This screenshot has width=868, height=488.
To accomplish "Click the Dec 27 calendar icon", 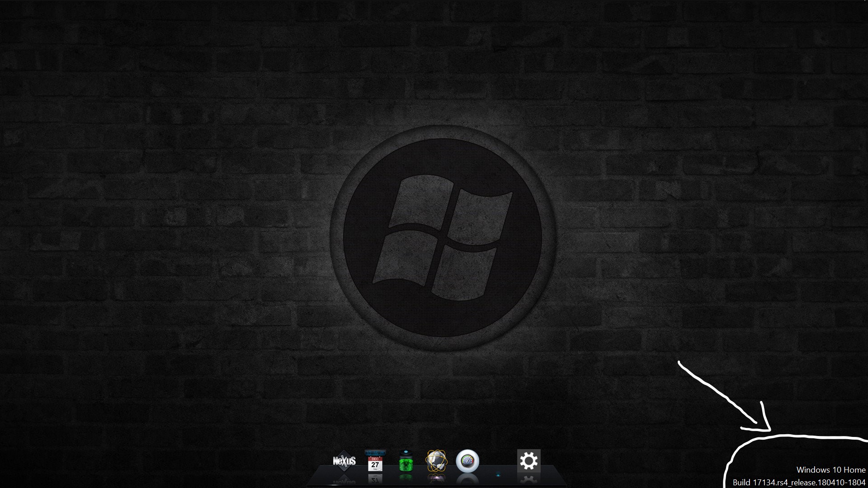I will (x=375, y=465).
